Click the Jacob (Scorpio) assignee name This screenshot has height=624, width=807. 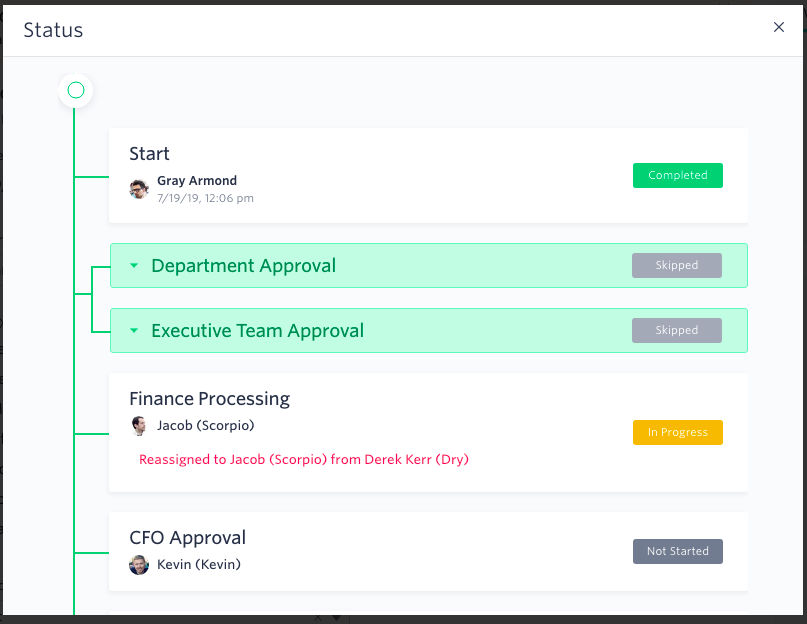(x=205, y=426)
